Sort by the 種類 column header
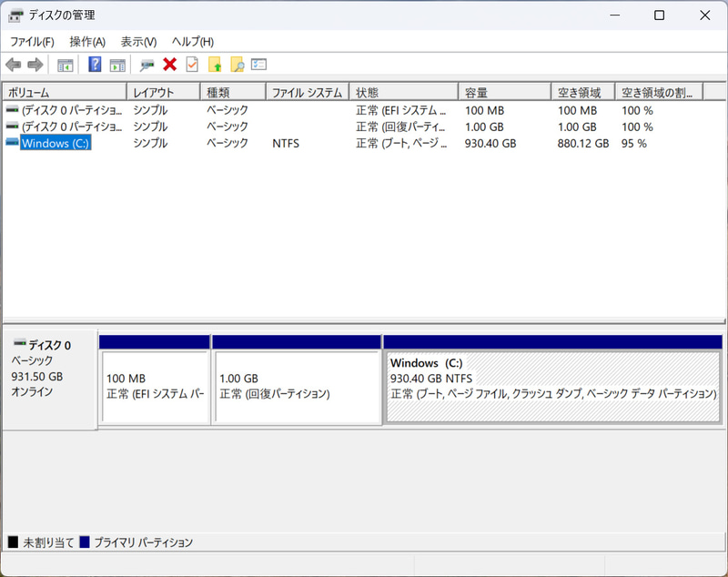 233,93
